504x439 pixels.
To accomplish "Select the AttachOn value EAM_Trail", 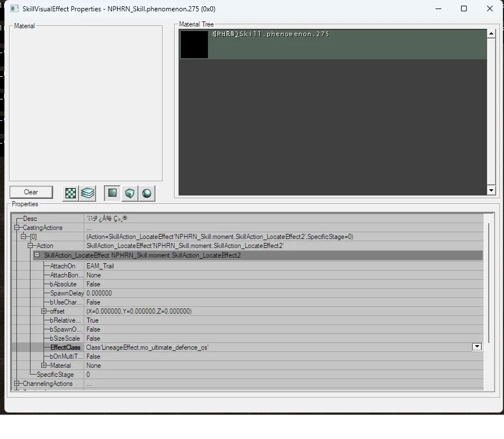I will [x=100, y=266].
